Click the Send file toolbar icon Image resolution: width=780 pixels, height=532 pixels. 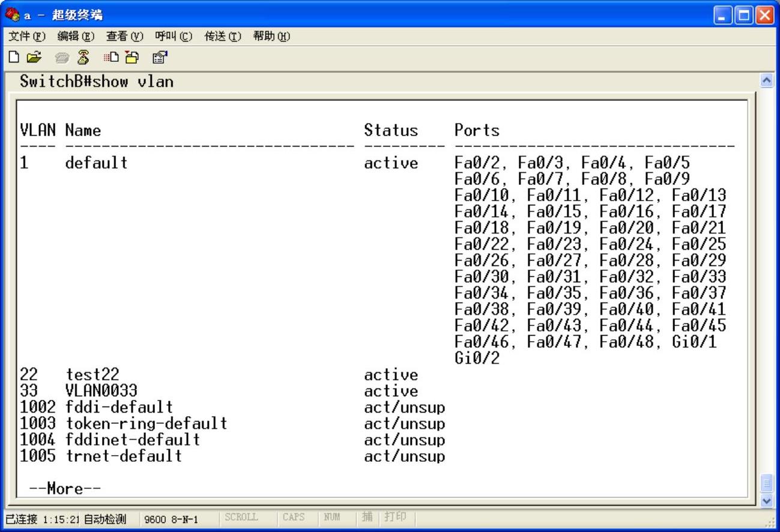point(112,58)
